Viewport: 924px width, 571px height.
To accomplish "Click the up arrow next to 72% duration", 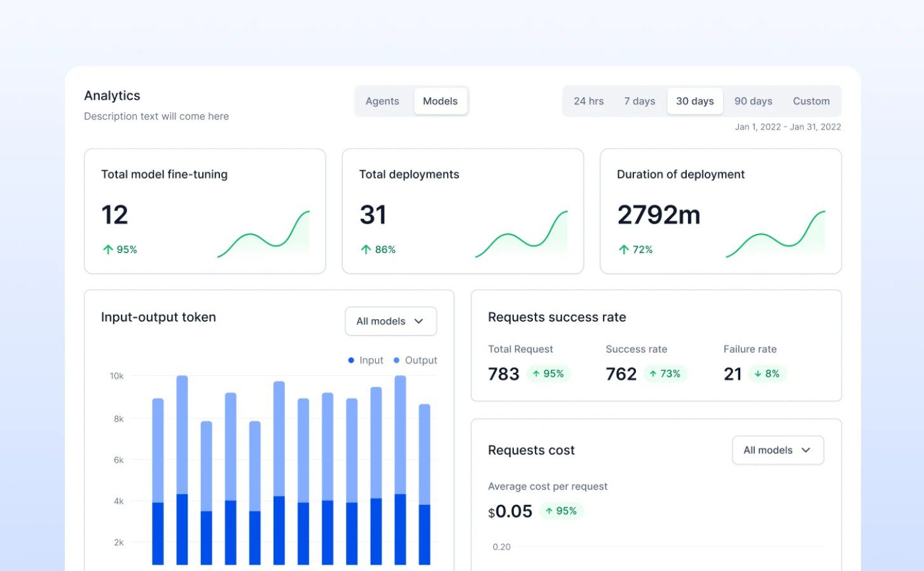I will pyautogui.click(x=624, y=250).
